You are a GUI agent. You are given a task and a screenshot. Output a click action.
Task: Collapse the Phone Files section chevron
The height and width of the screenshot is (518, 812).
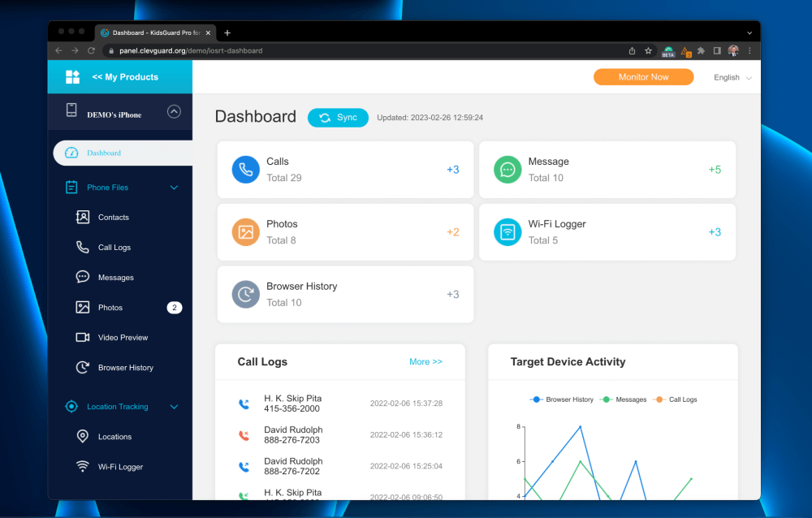[174, 188]
